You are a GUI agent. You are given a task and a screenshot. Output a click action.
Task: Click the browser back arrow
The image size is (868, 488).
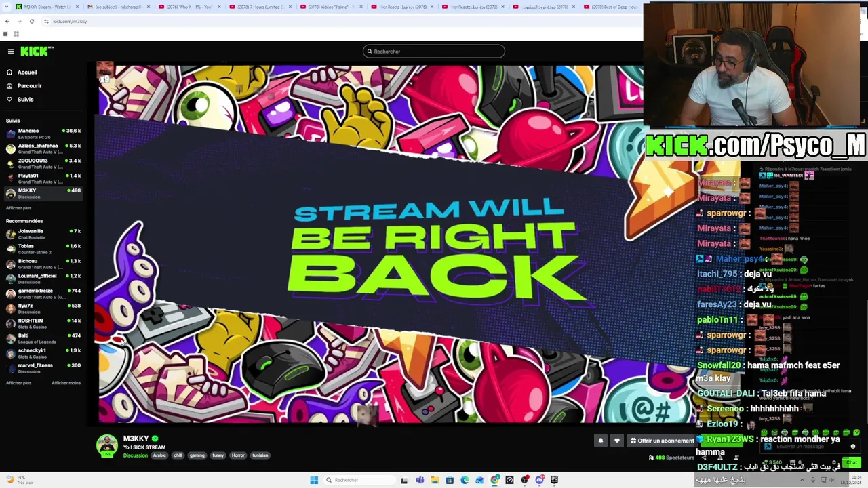[x=7, y=21]
